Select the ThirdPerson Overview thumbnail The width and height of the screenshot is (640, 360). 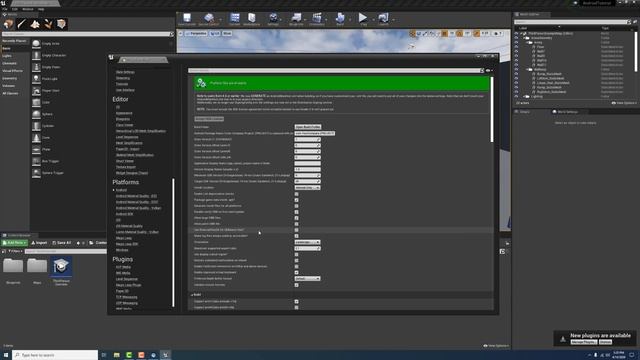pyautogui.click(x=61, y=267)
